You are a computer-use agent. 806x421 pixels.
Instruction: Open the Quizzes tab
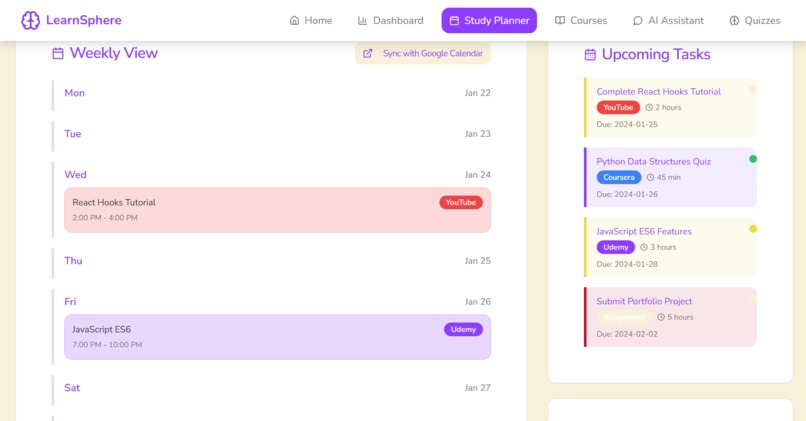coord(755,21)
